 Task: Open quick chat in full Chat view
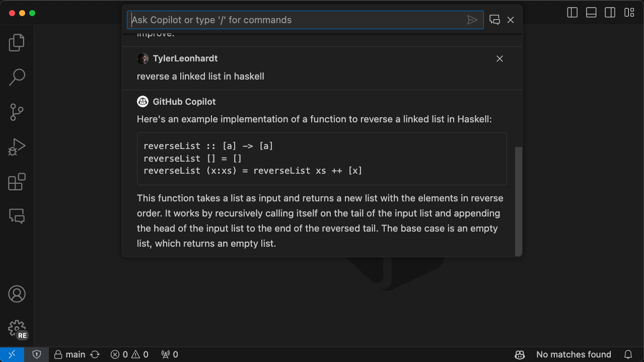[x=494, y=20]
